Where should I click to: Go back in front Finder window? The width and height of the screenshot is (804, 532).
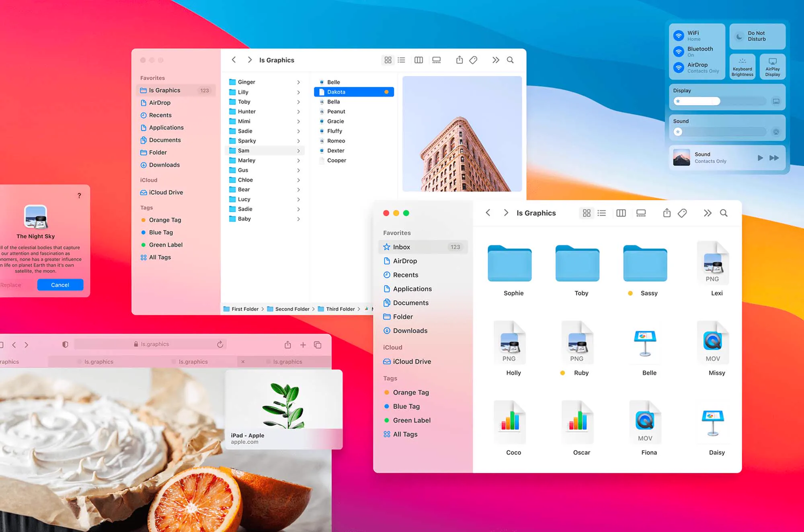click(x=488, y=213)
